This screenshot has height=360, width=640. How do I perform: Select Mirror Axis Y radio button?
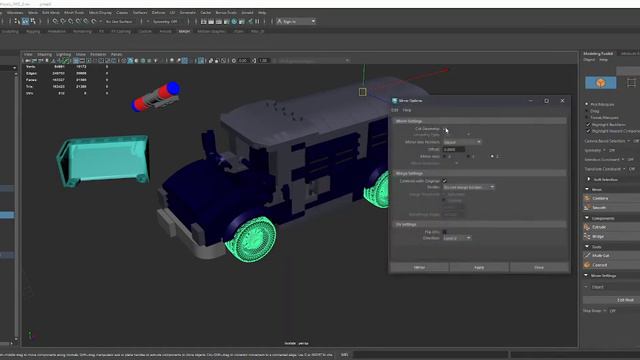point(468,156)
